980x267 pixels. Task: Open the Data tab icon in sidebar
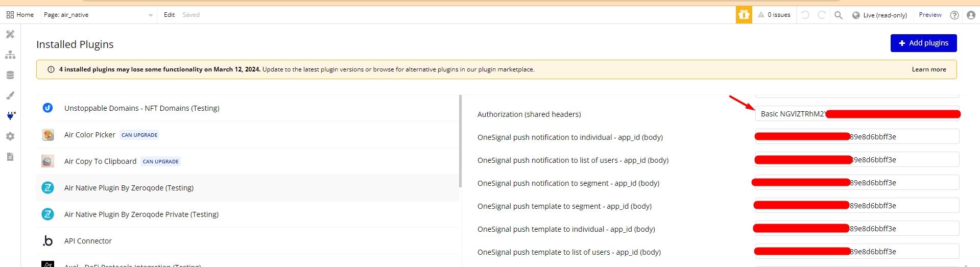(10, 75)
